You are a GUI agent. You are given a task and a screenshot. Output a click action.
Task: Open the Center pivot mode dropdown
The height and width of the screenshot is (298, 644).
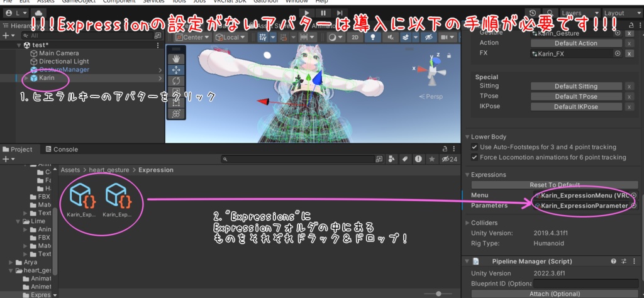click(192, 37)
